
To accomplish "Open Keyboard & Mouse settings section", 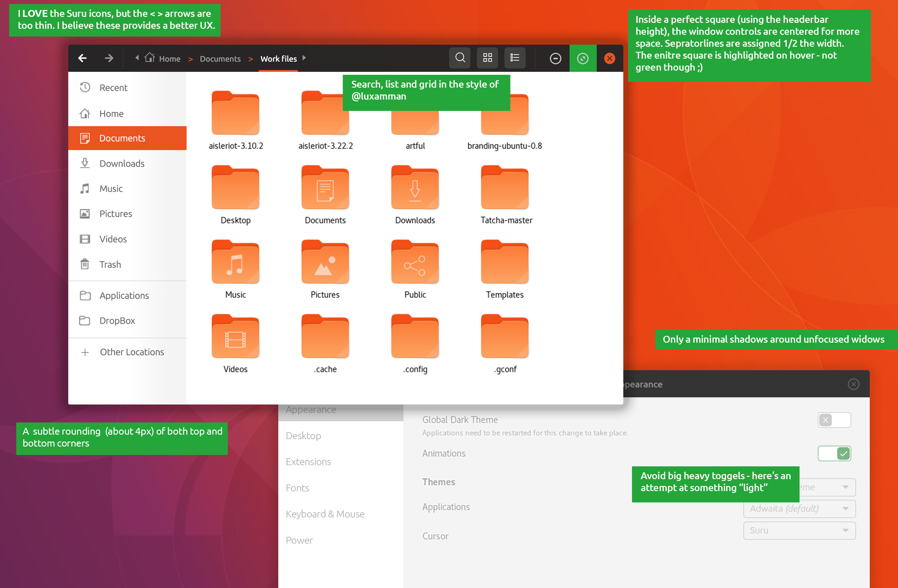I will (325, 514).
